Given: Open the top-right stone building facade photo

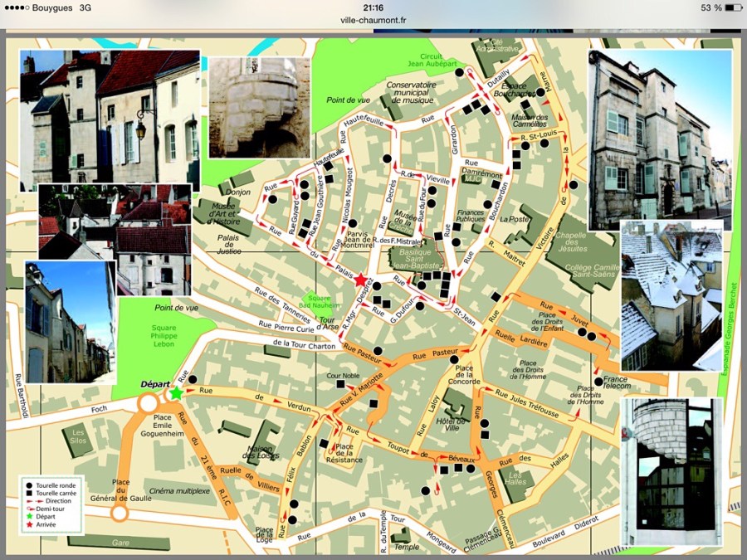Looking at the screenshot, I should [660, 139].
